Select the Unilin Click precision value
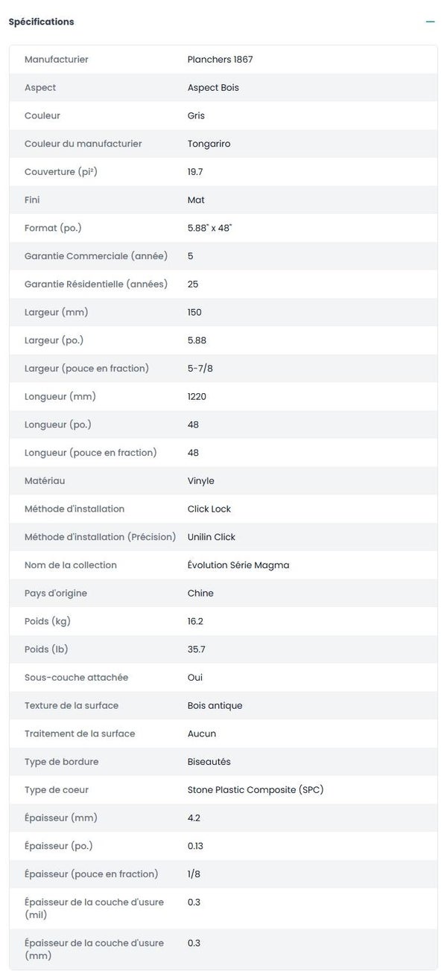 click(x=211, y=538)
